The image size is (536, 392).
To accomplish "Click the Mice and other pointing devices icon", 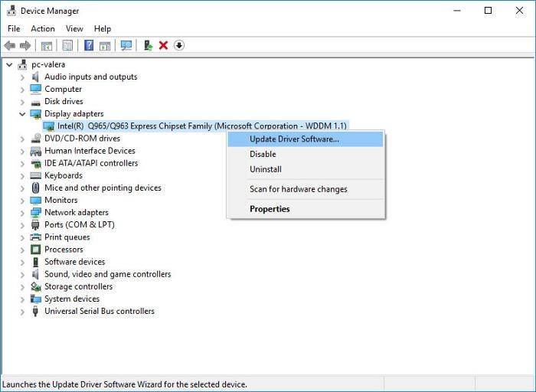I will 35,188.
